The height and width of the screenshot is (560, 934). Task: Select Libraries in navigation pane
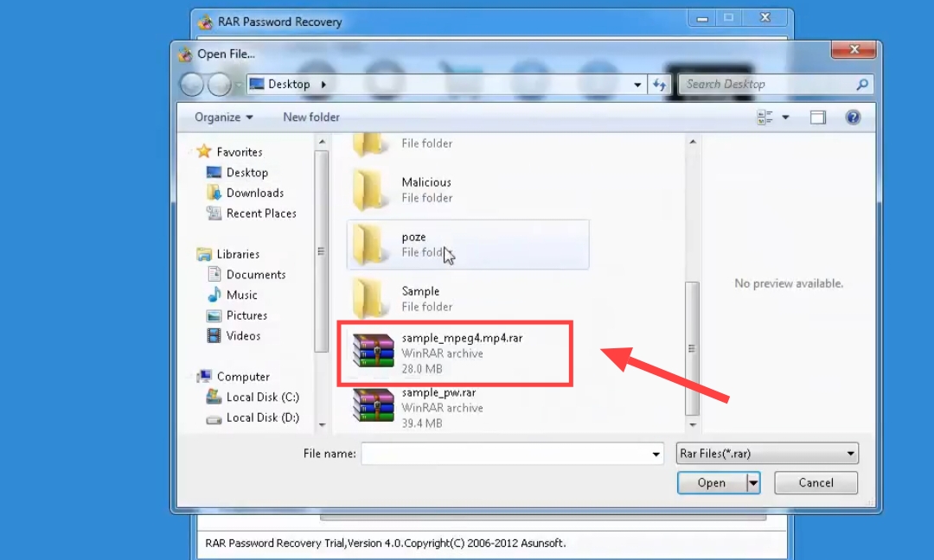point(238,254)
